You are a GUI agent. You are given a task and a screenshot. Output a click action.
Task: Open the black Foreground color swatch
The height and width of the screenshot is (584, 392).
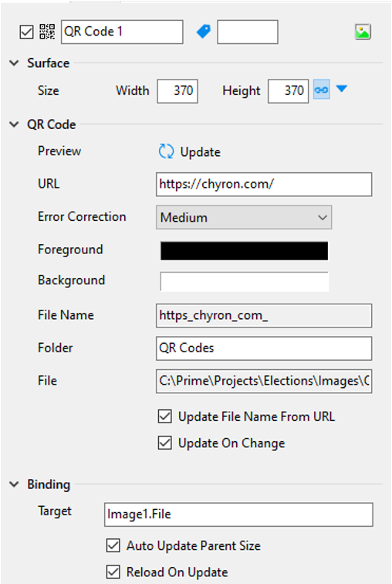244,250
